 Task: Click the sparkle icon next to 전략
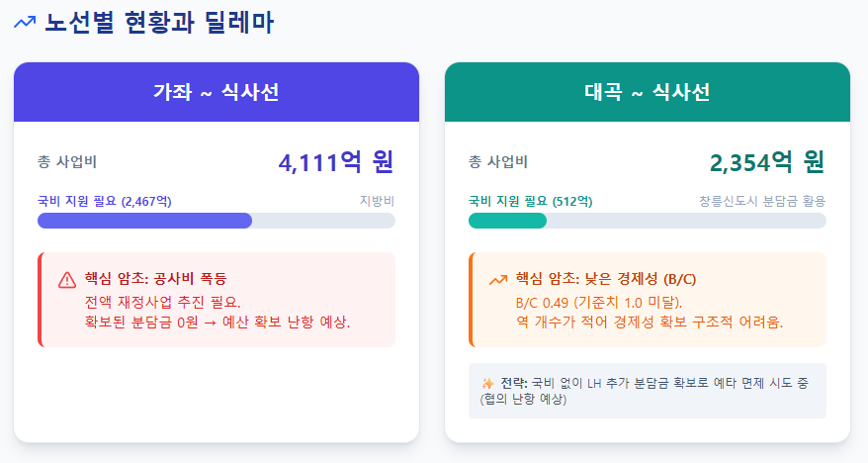click(x=487, y=383)
